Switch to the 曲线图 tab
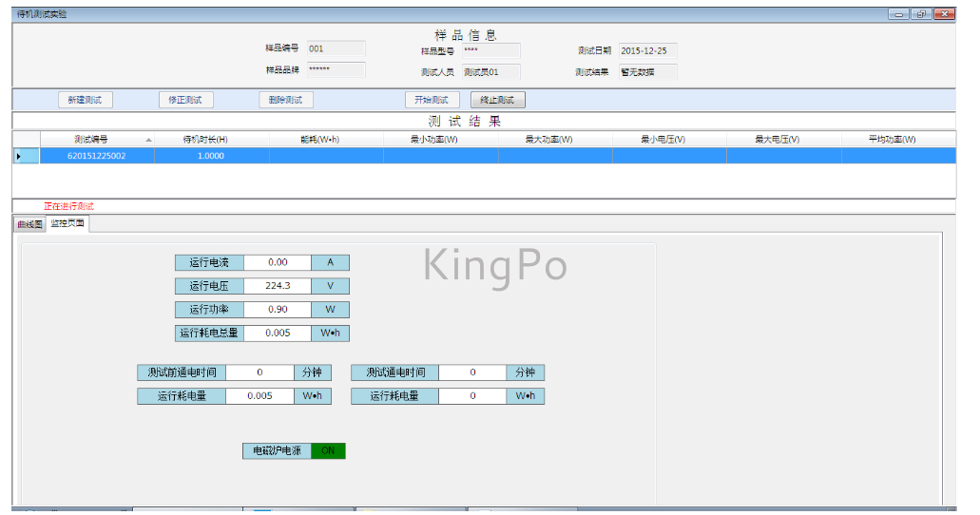This screenshot has width=980, height=515. (29, 224)
